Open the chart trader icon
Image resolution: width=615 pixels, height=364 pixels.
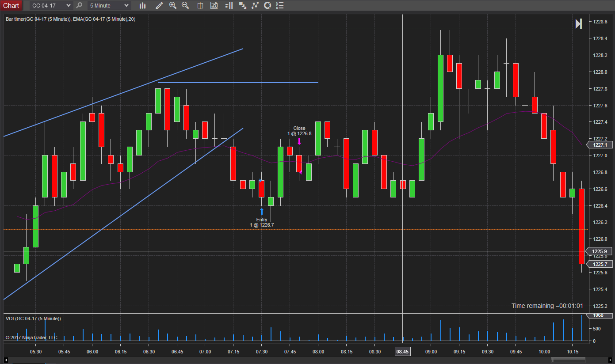pyautogui.click(x=229, y=5)
